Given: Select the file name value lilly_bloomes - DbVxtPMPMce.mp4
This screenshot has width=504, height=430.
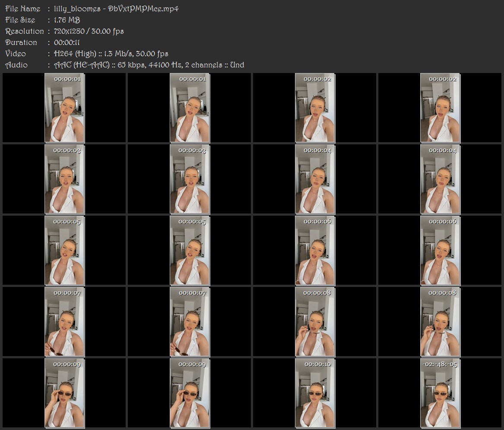Looking at the screenshot, I should pos(116,9).
